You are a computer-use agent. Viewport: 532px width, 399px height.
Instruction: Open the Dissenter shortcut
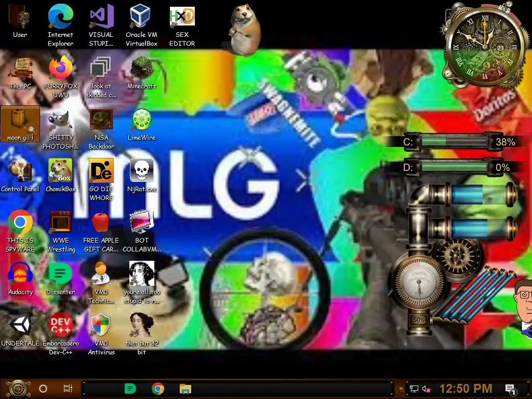(x=60, y=279)
